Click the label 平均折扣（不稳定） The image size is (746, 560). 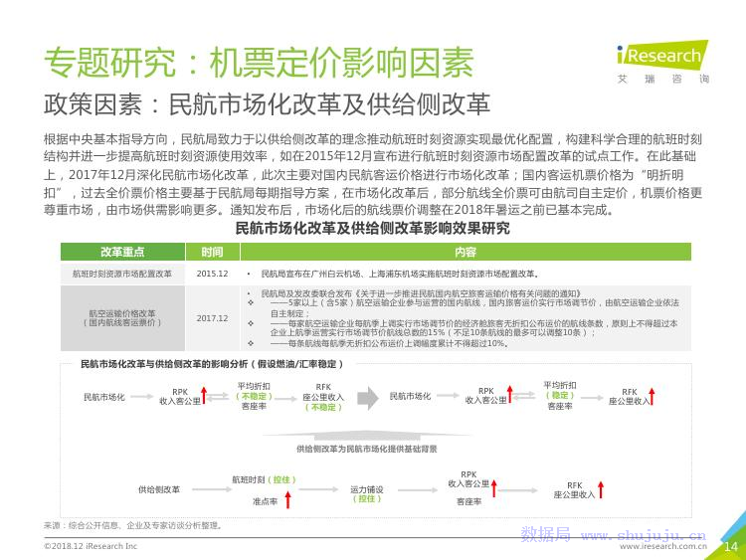click(x=254, y=391)
